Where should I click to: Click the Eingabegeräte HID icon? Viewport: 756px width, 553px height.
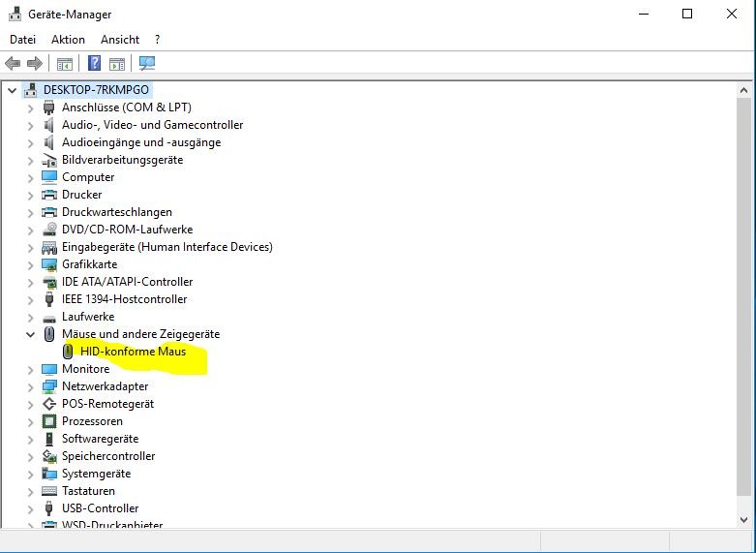48,247
